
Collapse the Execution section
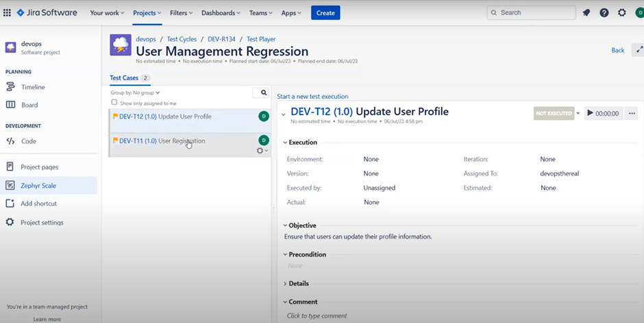click(x=286, y=143)
